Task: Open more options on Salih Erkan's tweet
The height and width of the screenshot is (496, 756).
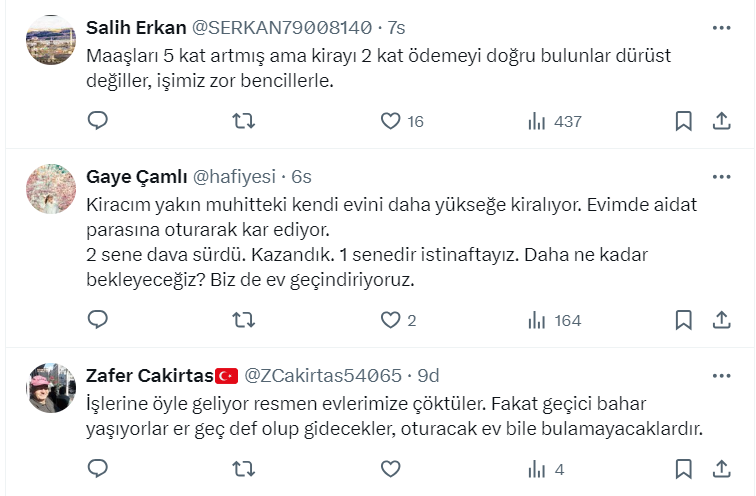Action: 721,25
